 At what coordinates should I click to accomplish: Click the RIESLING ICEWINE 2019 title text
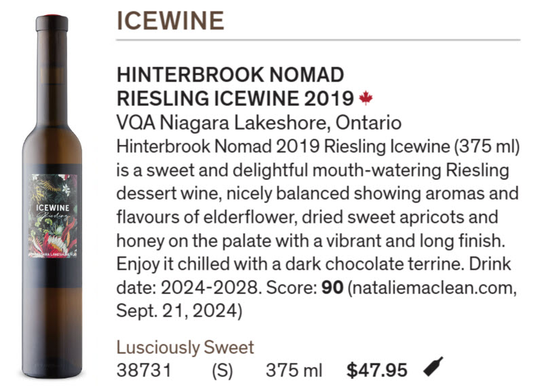[235, 99]
